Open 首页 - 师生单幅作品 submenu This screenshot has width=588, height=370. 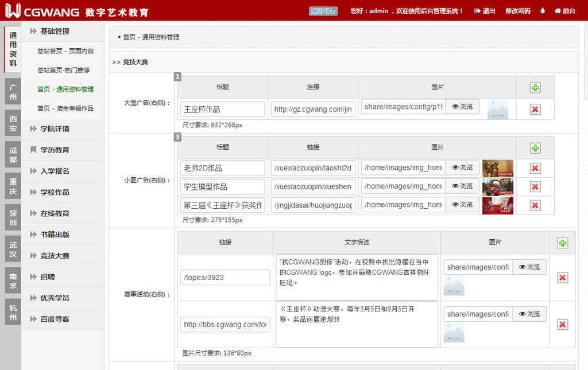(x=65, y=108)
